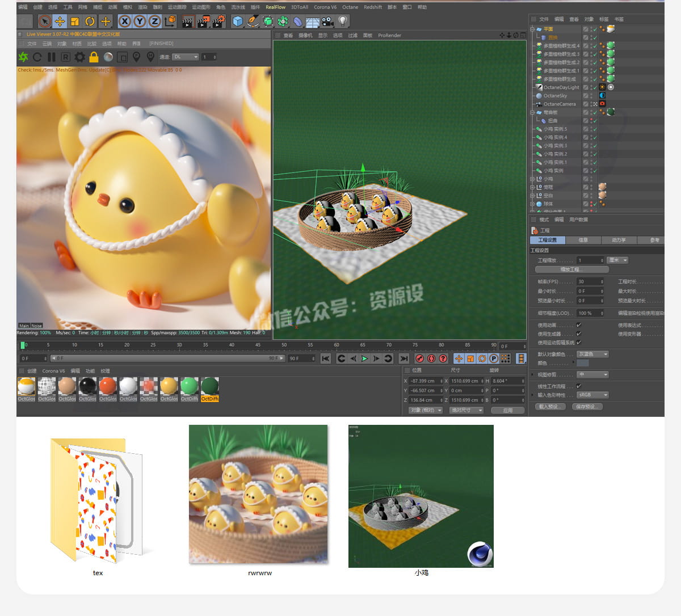Pause rendering in the Live Viewer
The image size is (681, 616).
click(x=52, y=57)
